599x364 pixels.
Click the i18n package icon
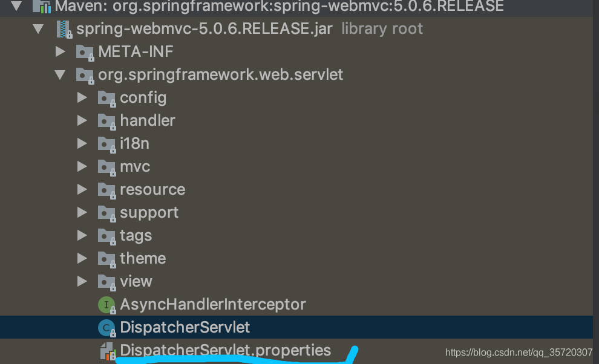click(x=106, y=143)
